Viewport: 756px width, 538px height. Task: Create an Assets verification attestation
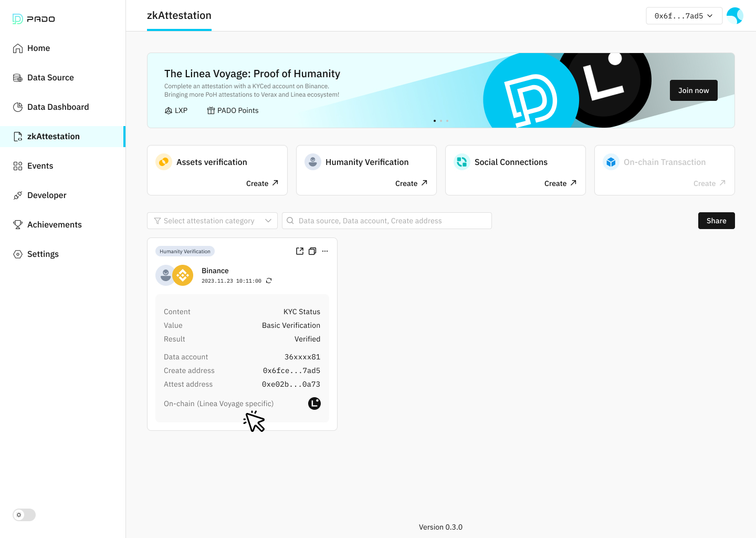[262, 183]
